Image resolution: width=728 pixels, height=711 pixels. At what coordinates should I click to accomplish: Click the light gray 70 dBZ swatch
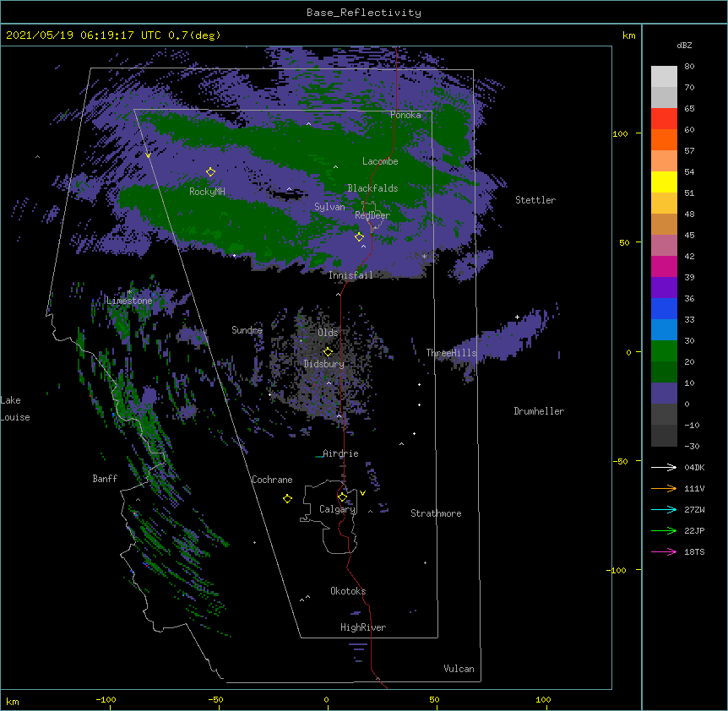coord(664,77)
